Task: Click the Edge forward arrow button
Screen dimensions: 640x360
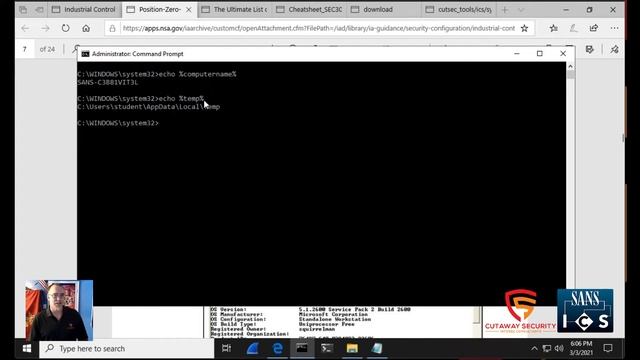Action: pyautogui.click(x=45, y=28)
